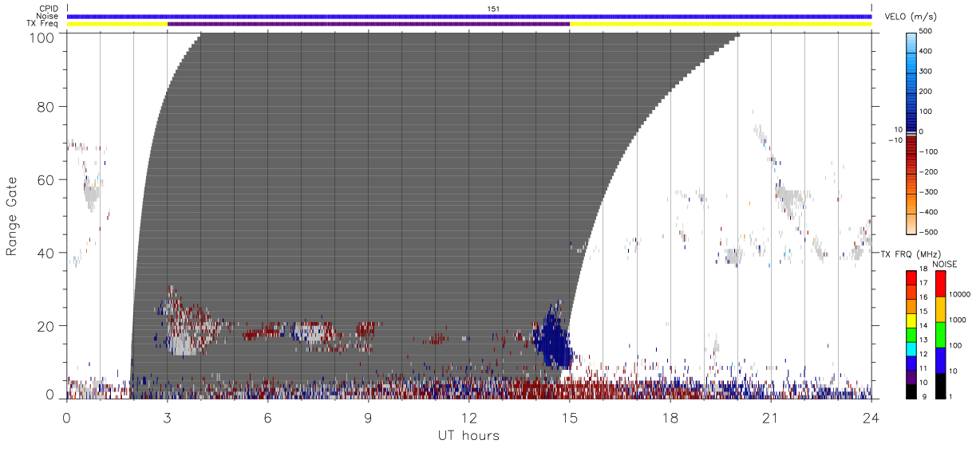Click the 1000 label on NOISE legend
The height and width of the screenshot is (452, 980).
point(958,320)
